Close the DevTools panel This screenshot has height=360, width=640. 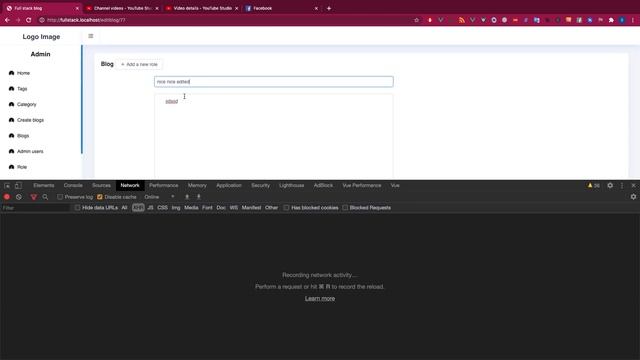tap(633, 185)
